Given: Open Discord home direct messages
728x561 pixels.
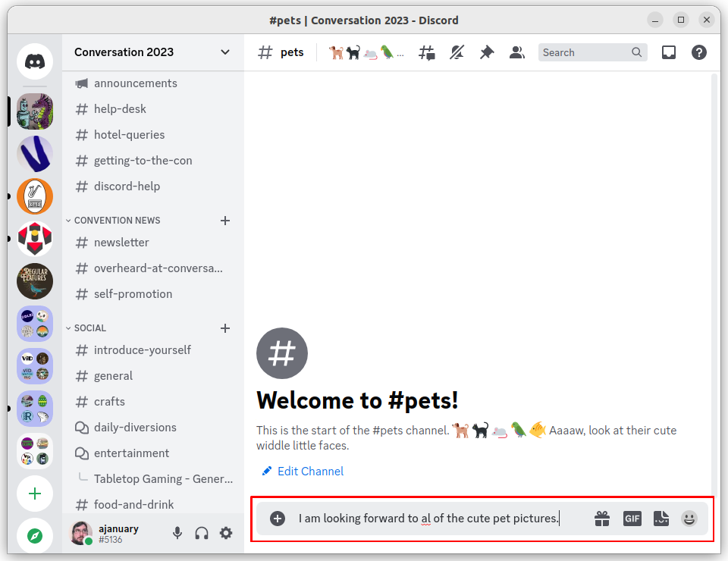Looking at the screenshot, I should (x=35, y=61).
